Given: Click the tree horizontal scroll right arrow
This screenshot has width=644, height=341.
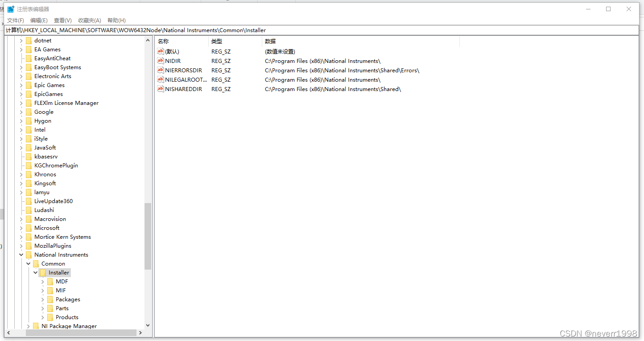Looking at the screenshot, I should click(x=140, y=333).
